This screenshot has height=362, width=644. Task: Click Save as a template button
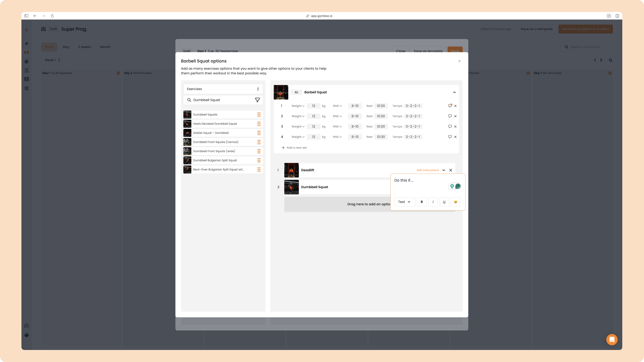pyautogui.click(x=536, y=29)
